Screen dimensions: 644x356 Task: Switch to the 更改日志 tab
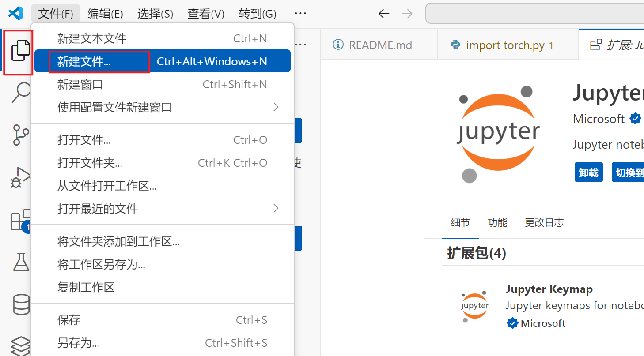[x=544, y=223]
